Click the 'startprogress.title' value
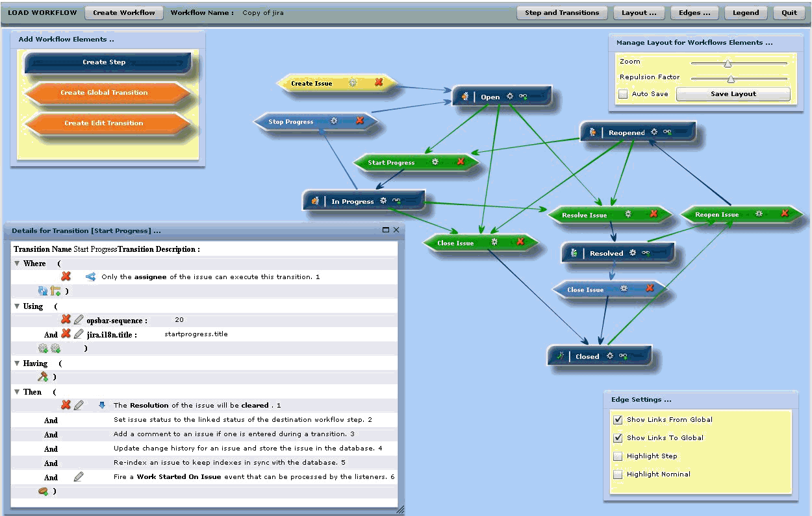812x516 pixels. click(196, 334)
